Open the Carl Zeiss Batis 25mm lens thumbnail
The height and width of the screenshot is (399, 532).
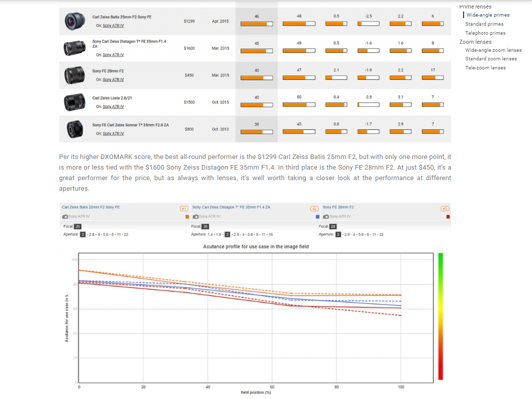coord(74,21)
